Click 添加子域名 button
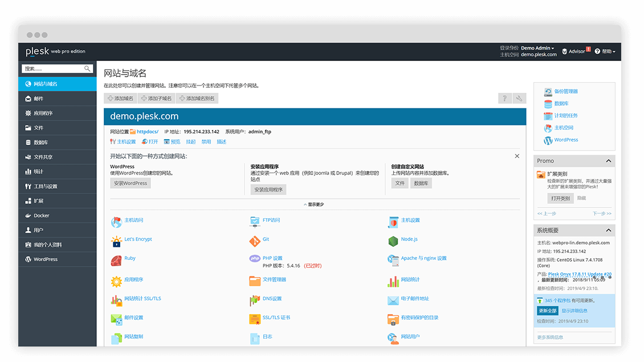 (x=157, y=99)
